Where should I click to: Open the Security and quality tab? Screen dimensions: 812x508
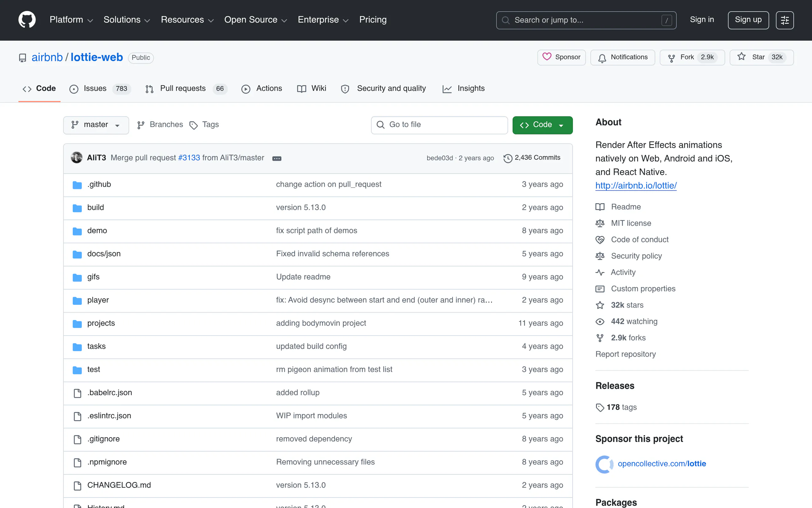tap(383, 88)
